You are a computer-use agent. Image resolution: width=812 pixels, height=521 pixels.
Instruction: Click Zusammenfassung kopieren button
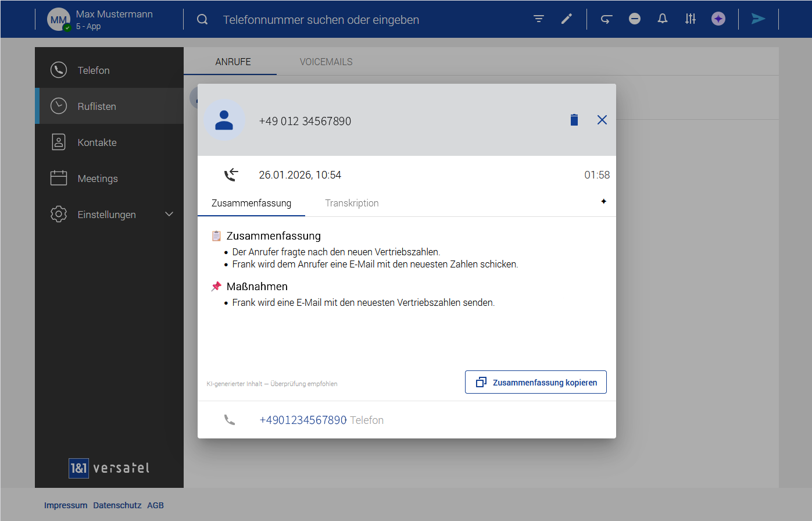[536, 382]
